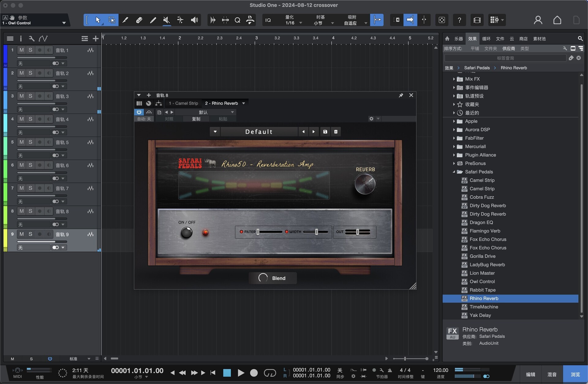Expand the PreSonus folder
588x384 pixels.
tap(454, 164)
